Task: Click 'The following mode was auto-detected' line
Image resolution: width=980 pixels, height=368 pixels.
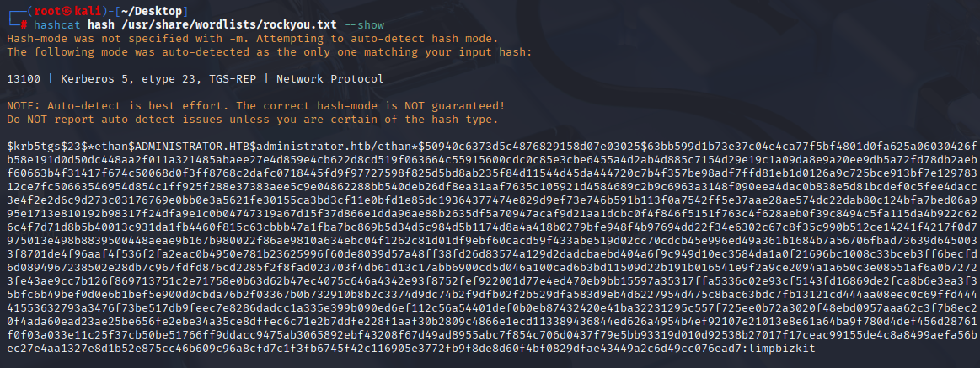Action: (270, 52)
